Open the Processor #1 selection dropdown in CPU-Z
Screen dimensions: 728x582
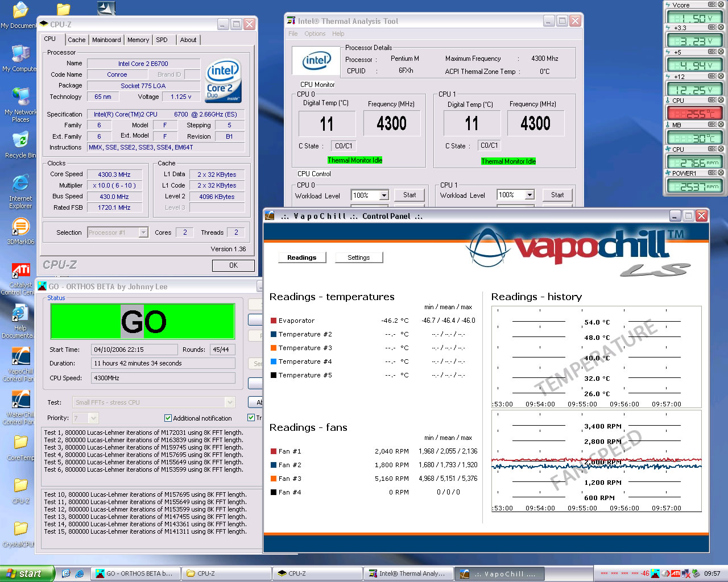(143, 232)
